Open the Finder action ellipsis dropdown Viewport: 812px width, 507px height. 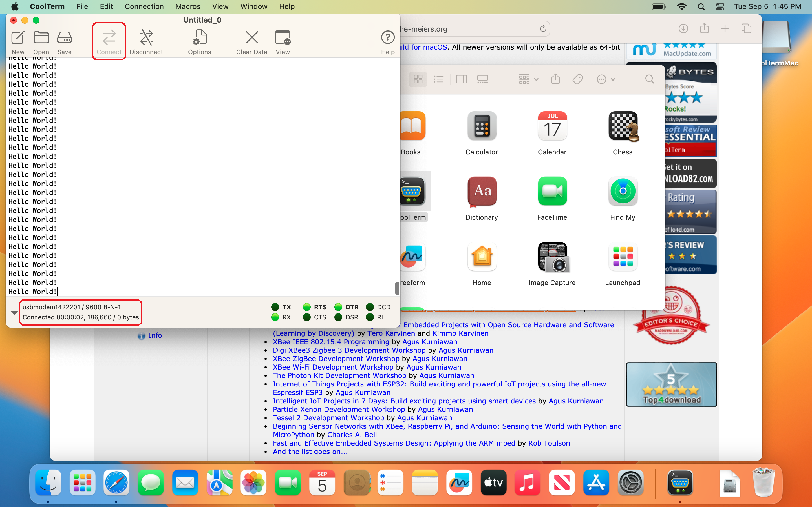click(x=605, y=79)
